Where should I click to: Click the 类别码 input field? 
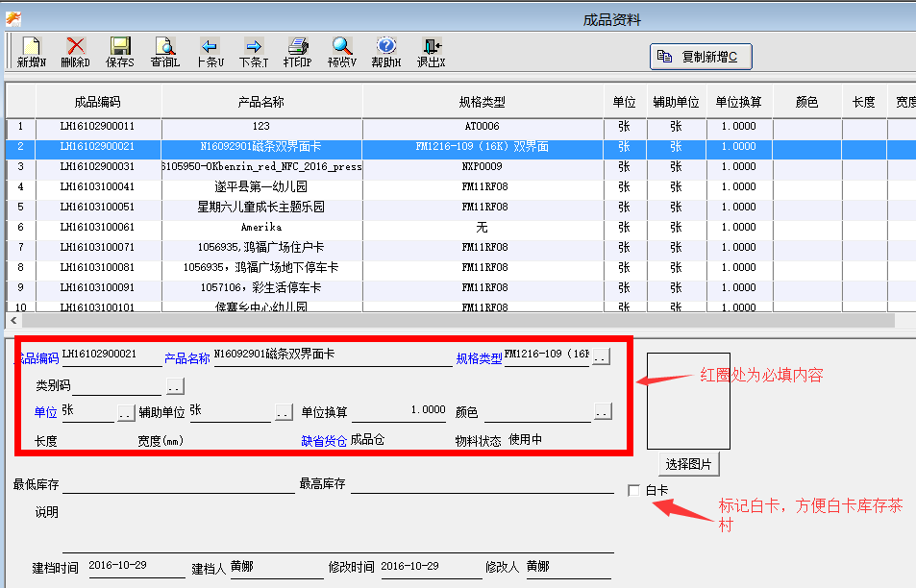coord(116,386)
